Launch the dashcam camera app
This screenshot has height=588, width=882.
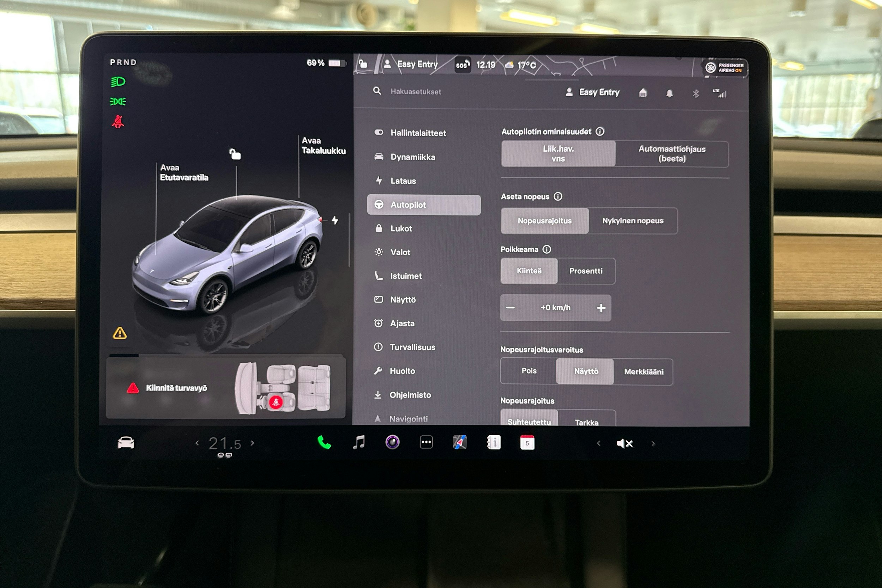pyautogui.click(x=392, y=443)
